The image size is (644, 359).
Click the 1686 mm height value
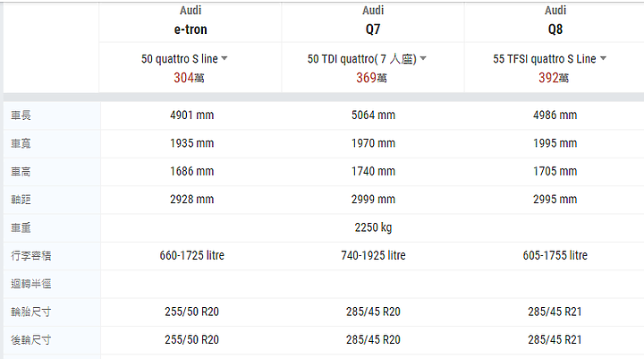[x=191, y=171]
